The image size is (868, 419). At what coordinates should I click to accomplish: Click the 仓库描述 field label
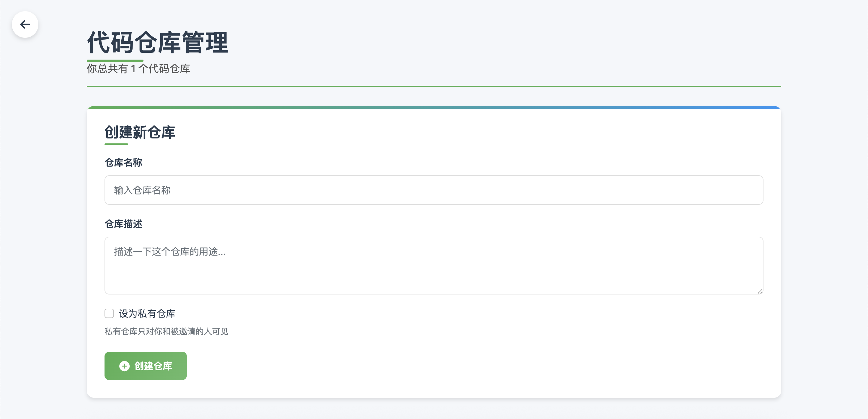pyautogui.click(x=123, y=224)
